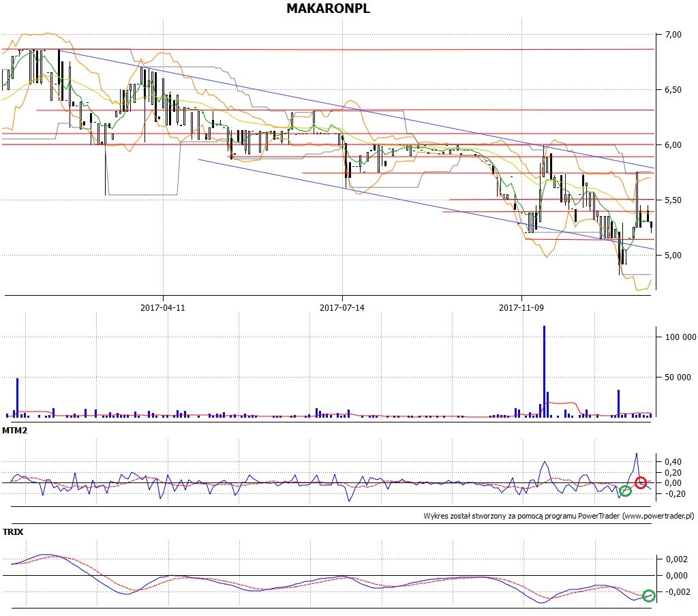The width and height of the screenshot is (698, 616).
Task: Click the PowerTrader attribution text
Action: [559, 516]
